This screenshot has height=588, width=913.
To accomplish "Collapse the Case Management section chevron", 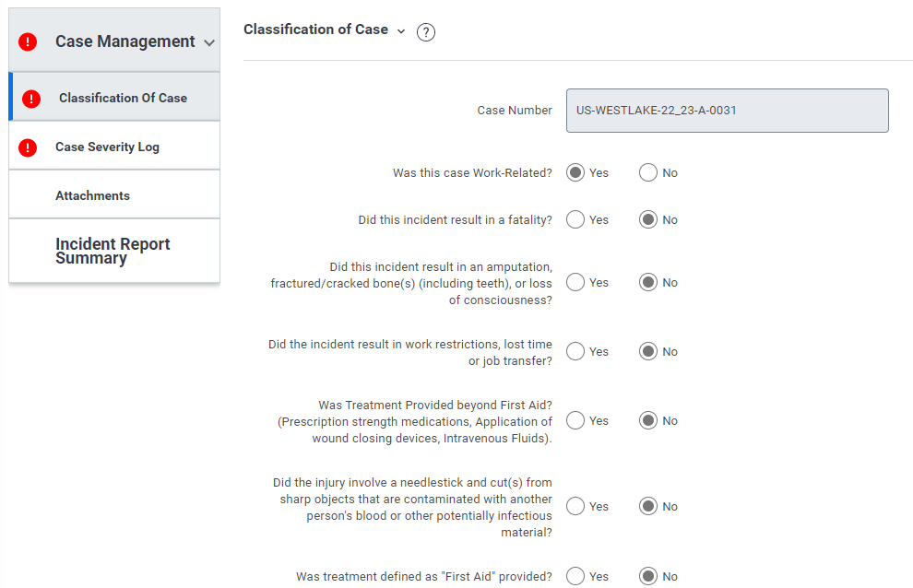I will tap(209, 42).
